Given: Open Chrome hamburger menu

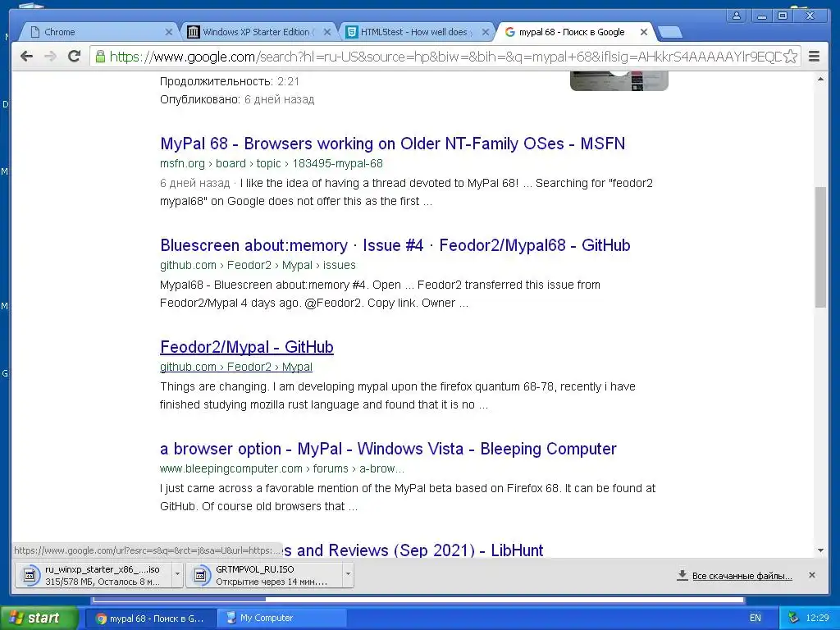Looking at the screenshot, I should tap(815, 57).
